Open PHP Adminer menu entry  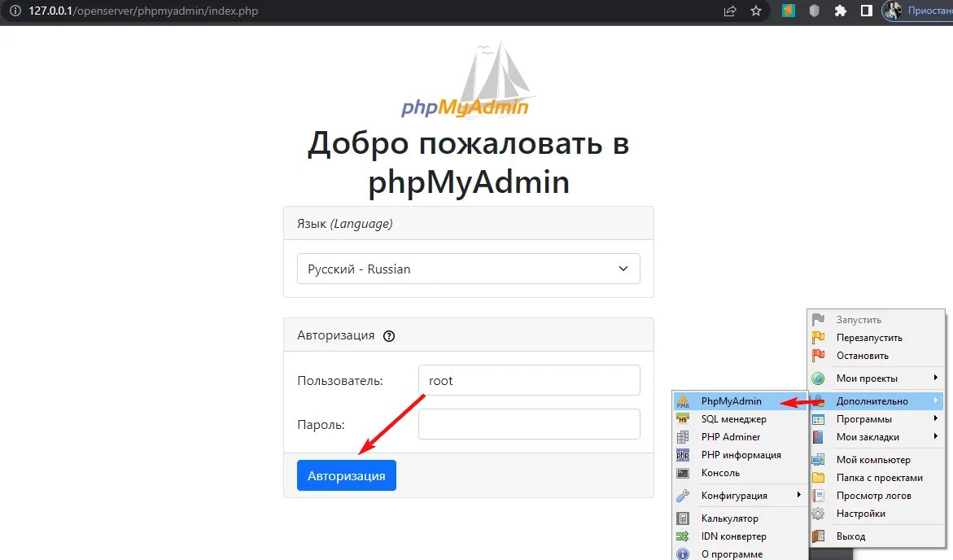tap(740, 437)
